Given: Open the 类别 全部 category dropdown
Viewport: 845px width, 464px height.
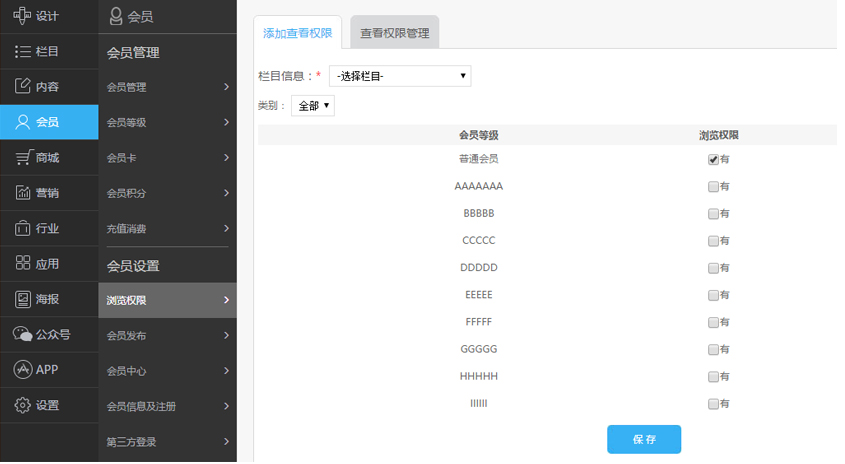Looking at the screenshot, I should pyautogui.click(x=313, y=105).
